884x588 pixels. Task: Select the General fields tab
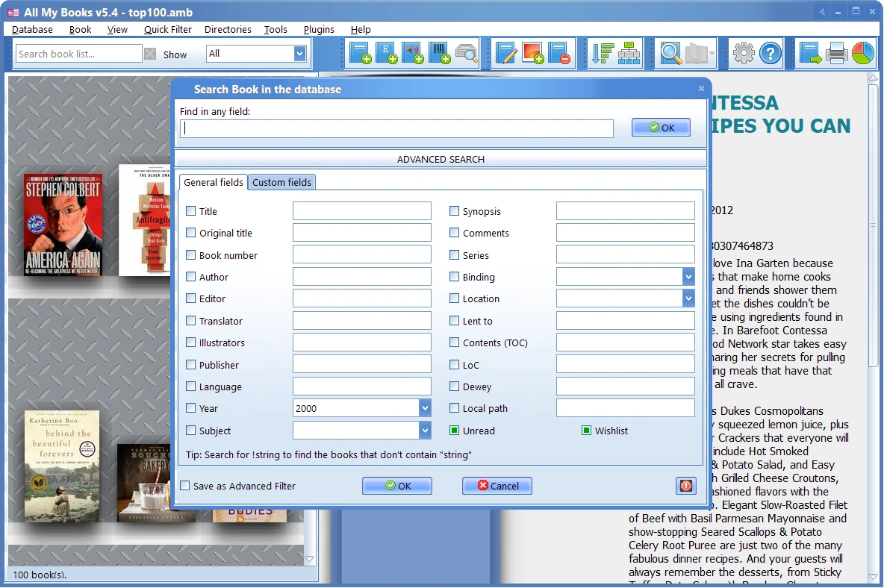pos(213,182)
